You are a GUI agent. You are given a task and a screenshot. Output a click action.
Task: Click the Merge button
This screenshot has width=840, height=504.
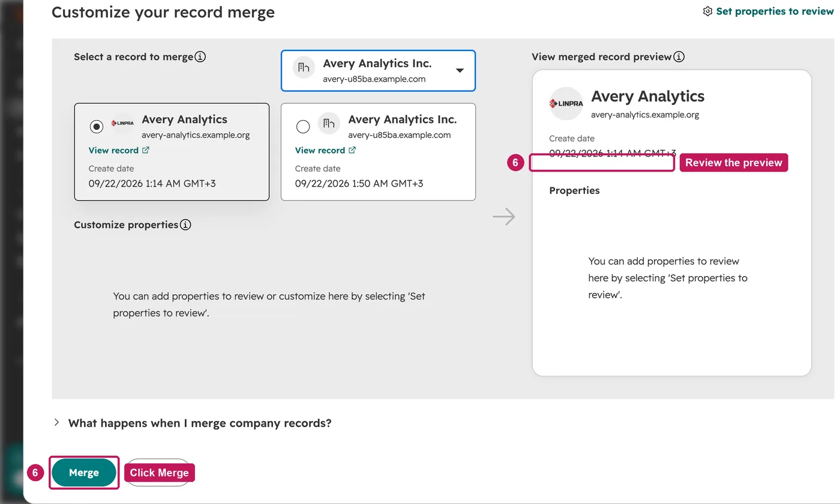pos(84,472)
